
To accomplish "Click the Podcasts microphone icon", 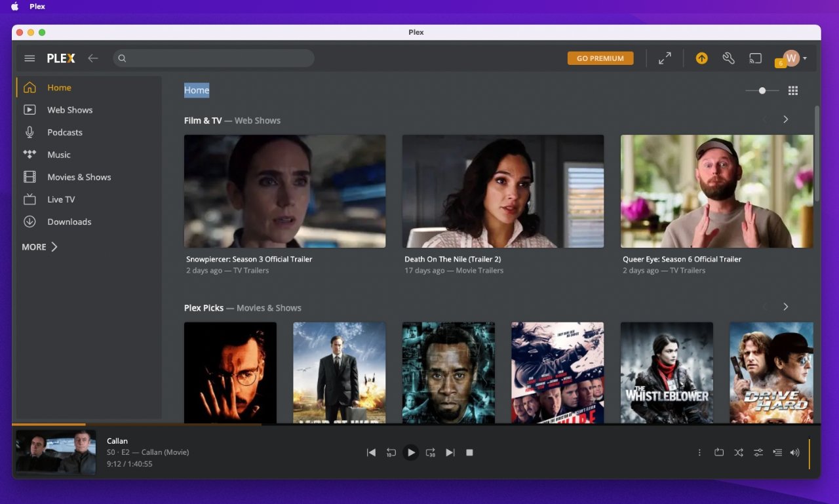I will tap(29, 132).
